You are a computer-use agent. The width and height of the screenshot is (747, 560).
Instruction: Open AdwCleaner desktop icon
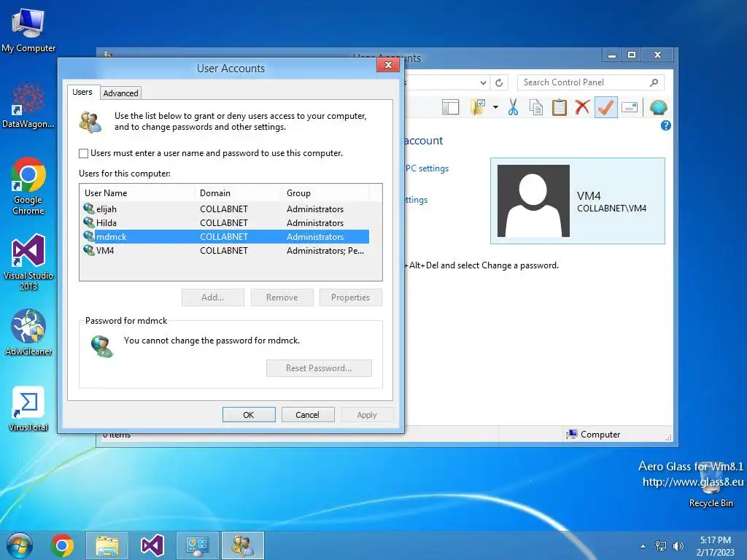(x=28, y=332)
